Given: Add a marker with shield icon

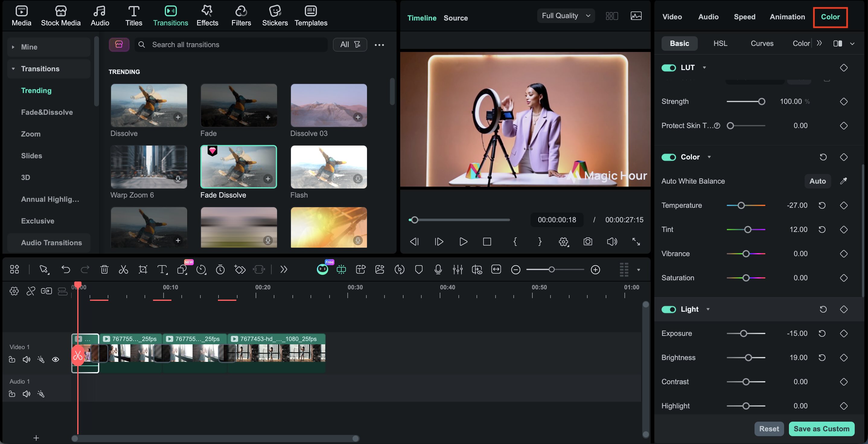Looking at the screenshot, I should [419, 269].
